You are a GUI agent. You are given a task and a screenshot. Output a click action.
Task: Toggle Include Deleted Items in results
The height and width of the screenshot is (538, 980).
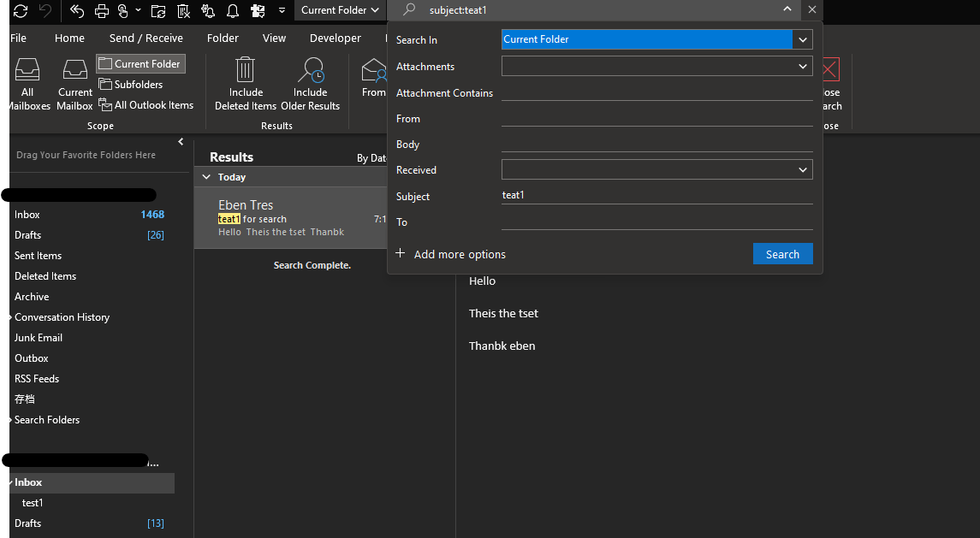[246, 85]
